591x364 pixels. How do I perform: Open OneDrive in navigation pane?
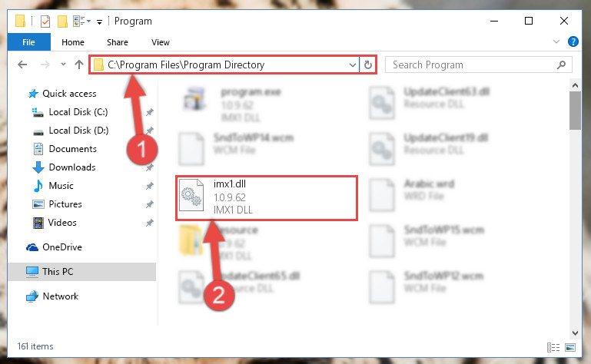click(x=62, y=247)
